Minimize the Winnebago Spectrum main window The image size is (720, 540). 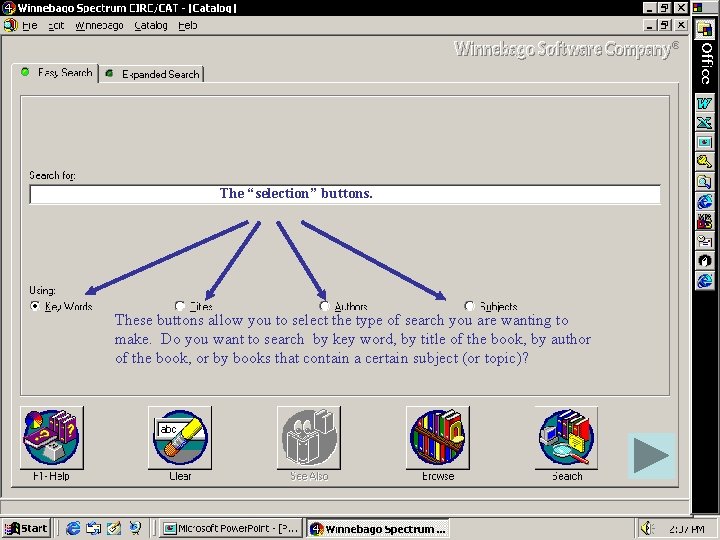(x=649, y=8)
